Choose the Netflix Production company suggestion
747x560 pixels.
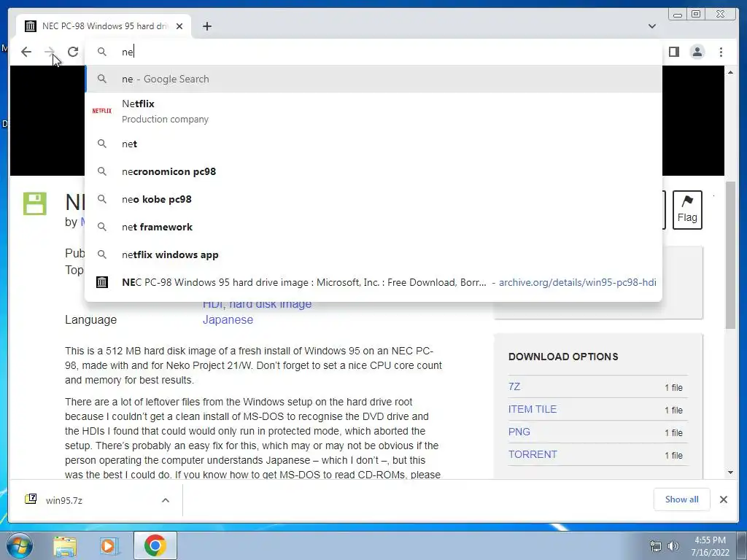(x=373, y=111)
